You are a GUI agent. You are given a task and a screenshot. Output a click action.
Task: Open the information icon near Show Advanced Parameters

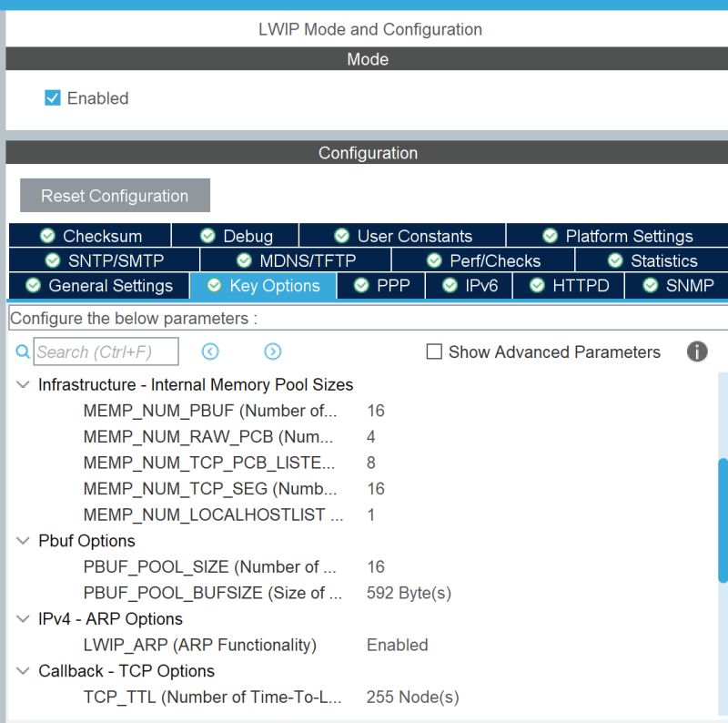tap(697, 351)
